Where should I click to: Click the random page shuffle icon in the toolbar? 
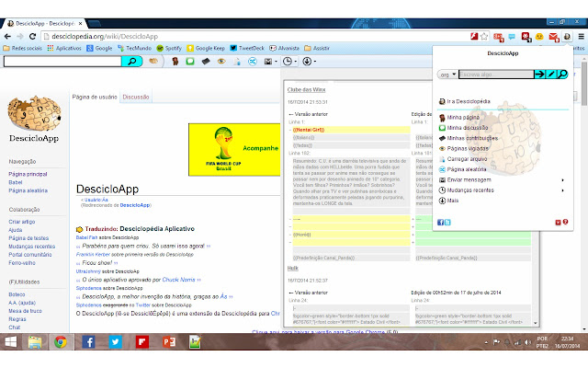tap(253, 62)
